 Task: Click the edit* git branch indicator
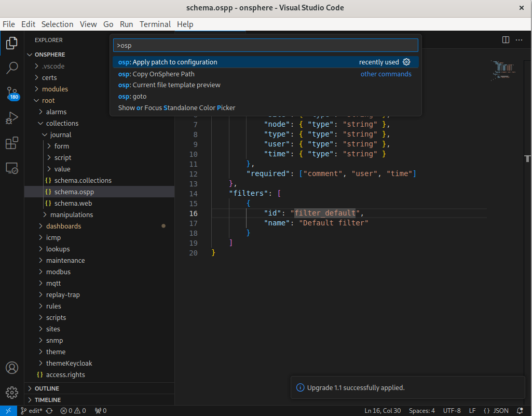pos(32,411)
